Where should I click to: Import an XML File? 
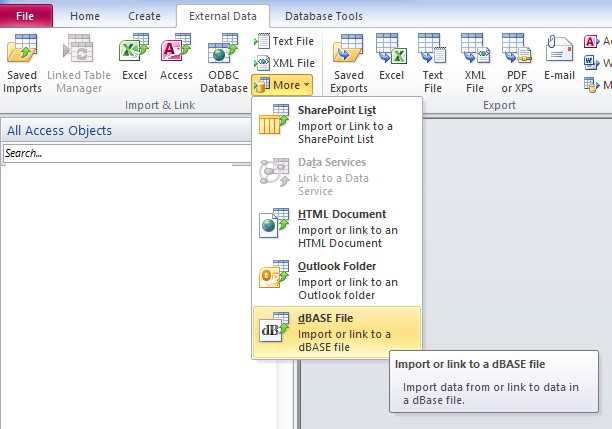coord(284,63)
